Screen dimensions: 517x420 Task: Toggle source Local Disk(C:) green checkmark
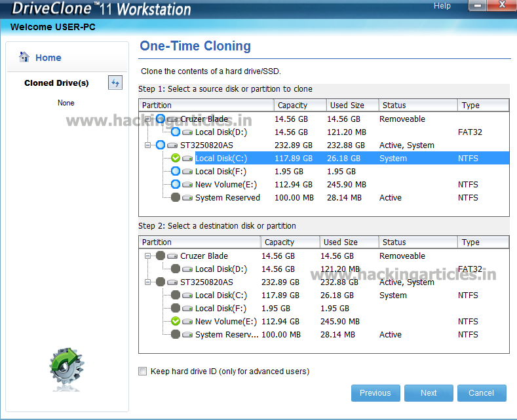tap(176, 159)
